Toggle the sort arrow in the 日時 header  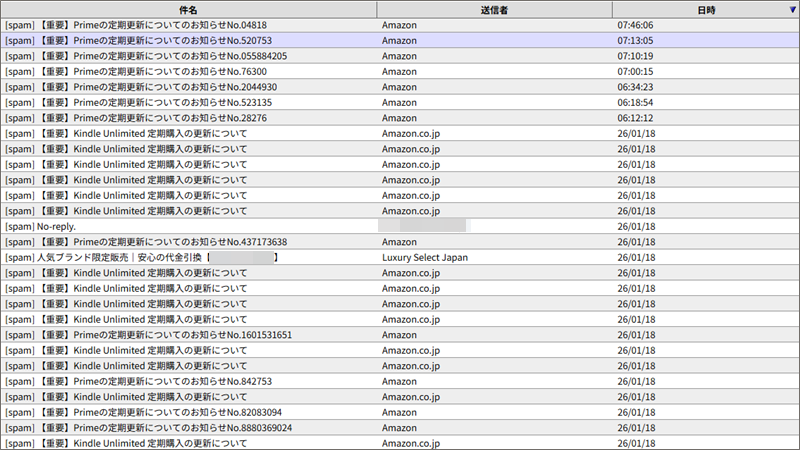click(792, 9)
